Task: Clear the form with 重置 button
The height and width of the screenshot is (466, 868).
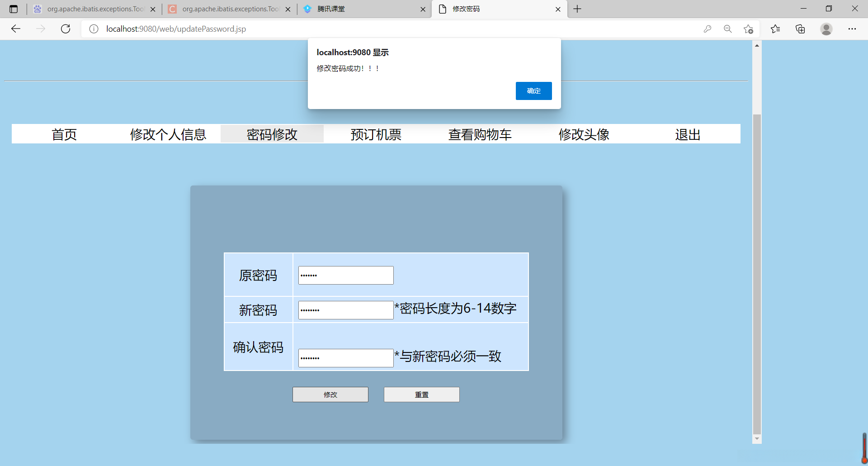Action: click(422, 395)
